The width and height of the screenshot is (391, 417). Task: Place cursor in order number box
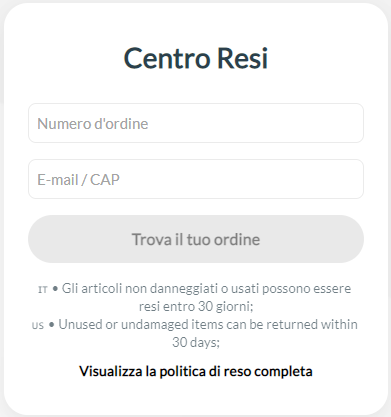click(x=196, y=123)
